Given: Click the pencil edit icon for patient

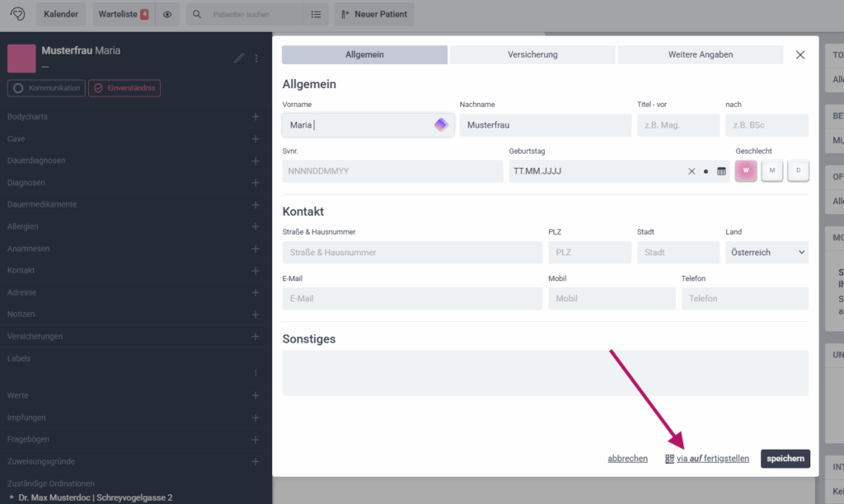Looking at the screenshot, I should (x=239, y=58).
